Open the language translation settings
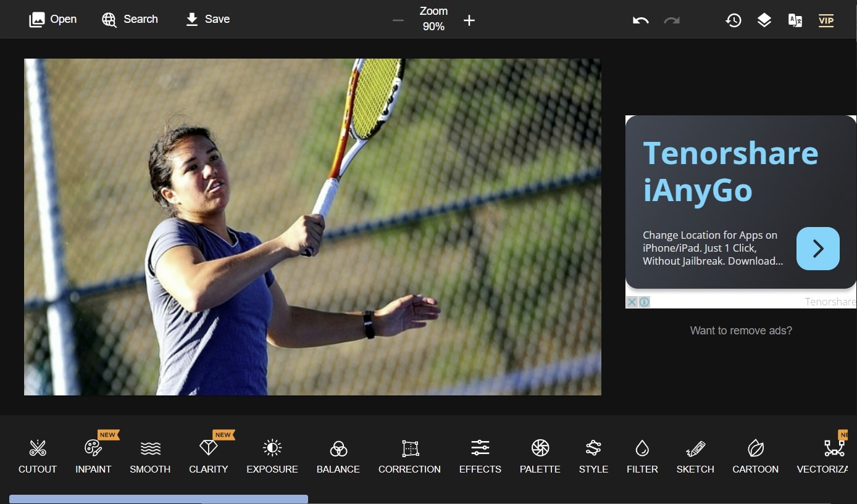This screenshot has height=504, width=857. (x=795, y=20)
